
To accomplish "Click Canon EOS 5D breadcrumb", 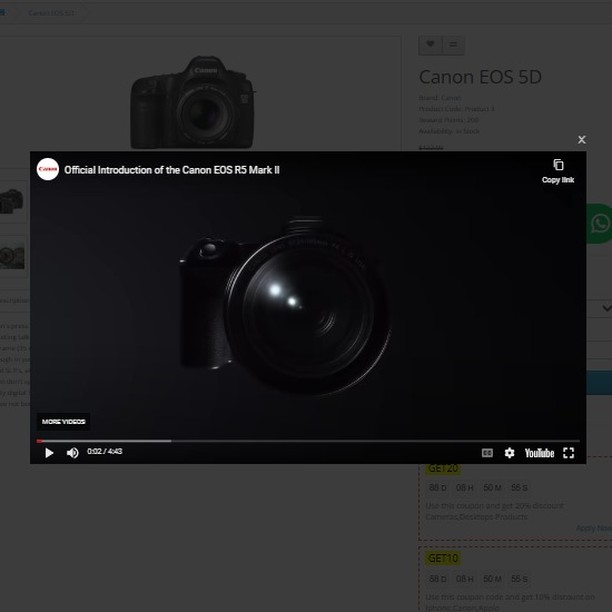I will pos(51,13).
